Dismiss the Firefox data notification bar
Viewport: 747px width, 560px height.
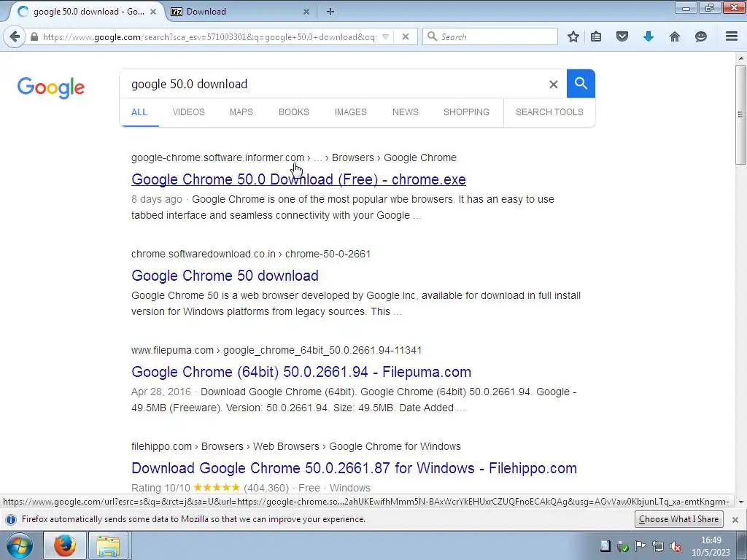(735, 519)
